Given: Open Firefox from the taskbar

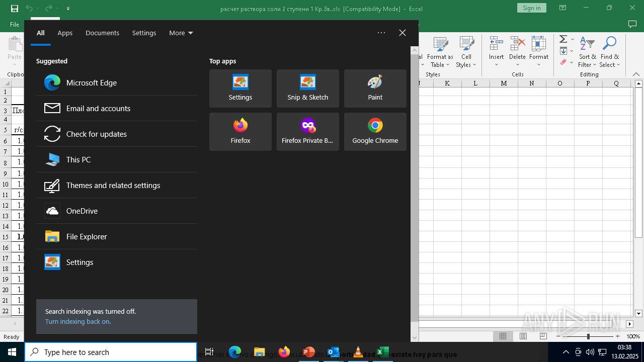Looking at the screenshot, I should (x=284, y=352).
